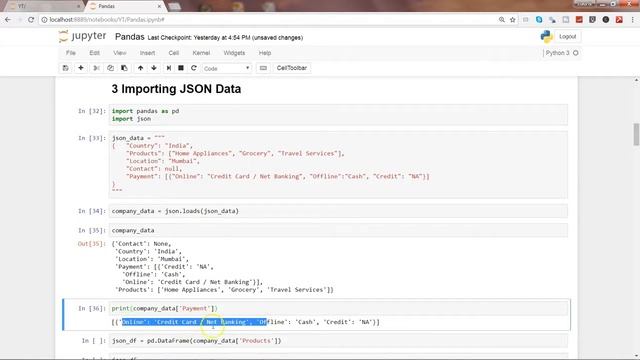This screenshot has height=360, width=640.
Task: Close the Pandas browser tab
Action: 159,6
